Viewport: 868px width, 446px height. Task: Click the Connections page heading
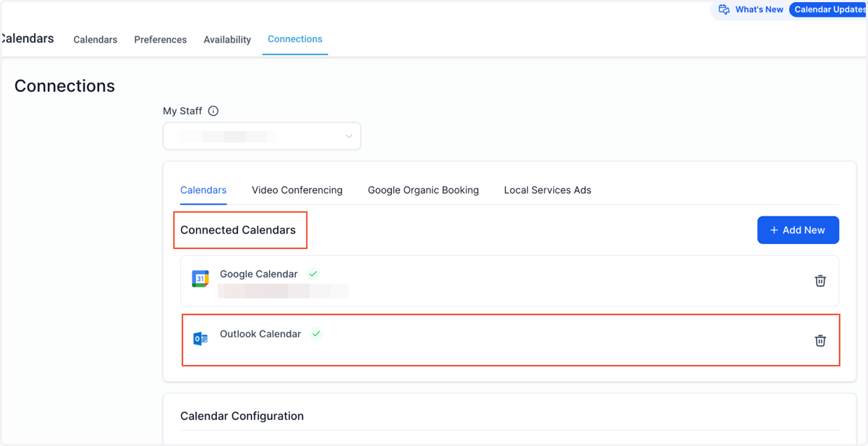pyautogui.click(x=64, y=85)
